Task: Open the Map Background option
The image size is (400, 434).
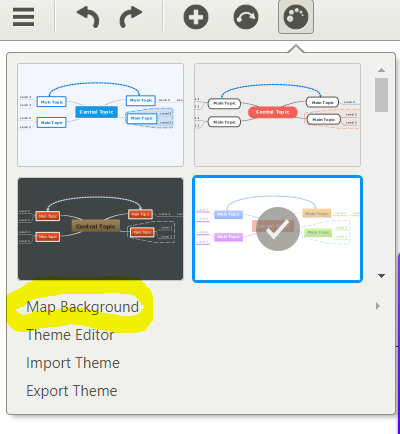Action: pyautogui.click(x=82, y=307)
